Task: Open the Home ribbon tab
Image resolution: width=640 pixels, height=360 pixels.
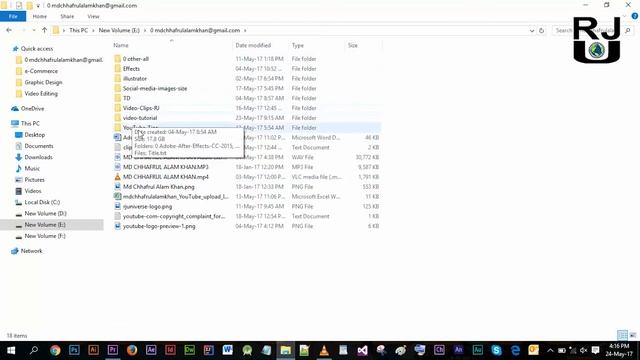Action: coord(40,16)
